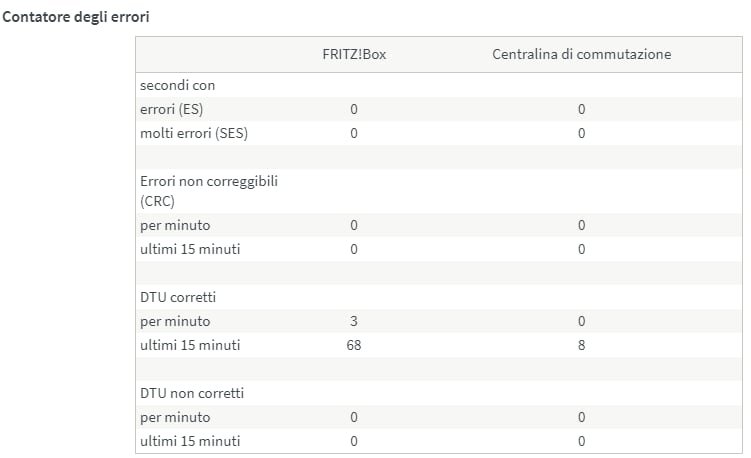The image size is (751, 458).
Task: Select FRITZ!Box value for errori (ES)
Action: click(x=354, y=109)
